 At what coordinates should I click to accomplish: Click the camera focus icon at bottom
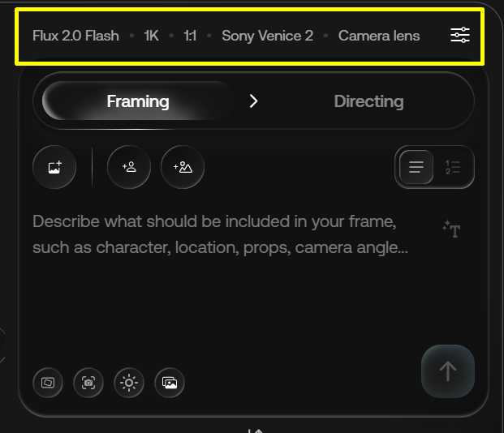[88, 382]
